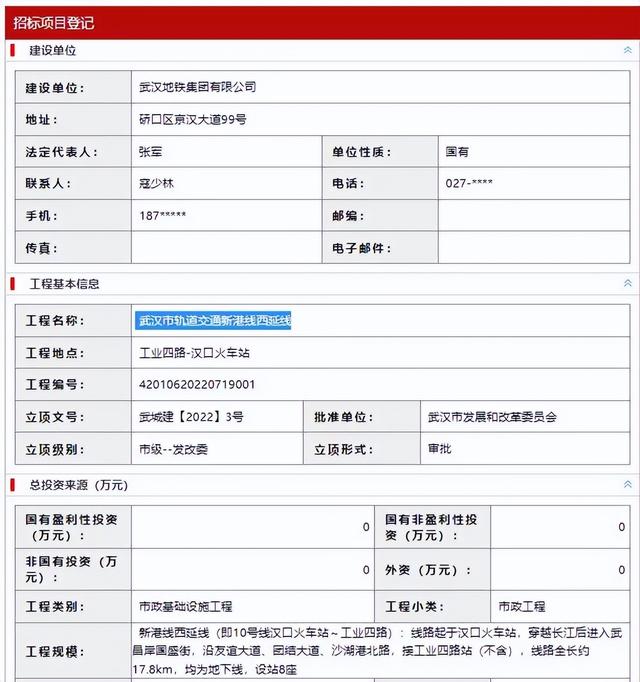Click the 工程规模 description paragraph
The width and height of the screenshot is (640, 682).
point(378,651)
